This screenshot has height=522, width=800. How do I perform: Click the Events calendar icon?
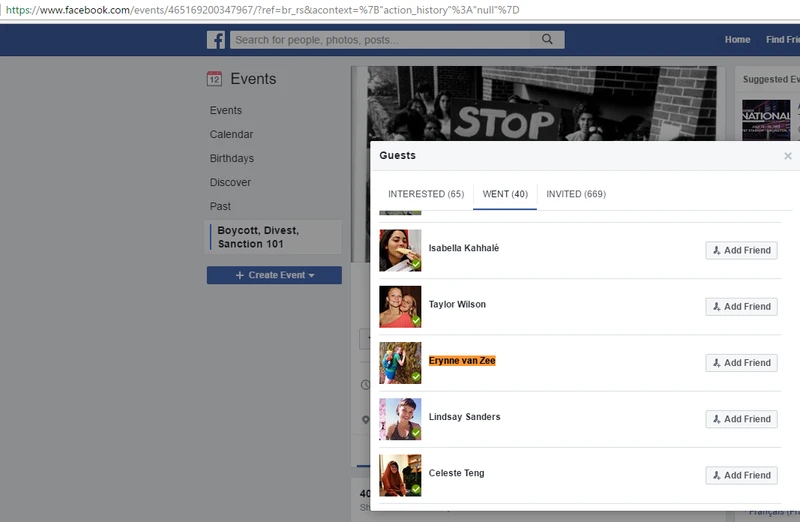click(214, 79)
